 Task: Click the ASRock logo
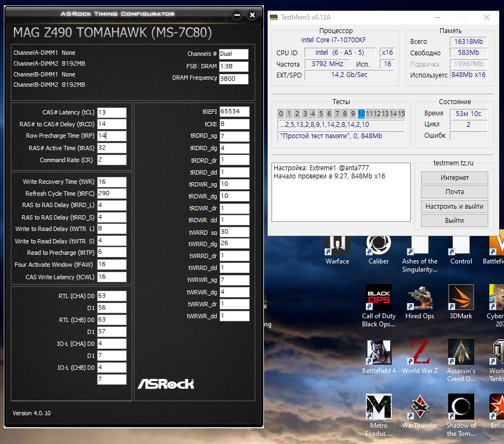[x=166, y=384]
